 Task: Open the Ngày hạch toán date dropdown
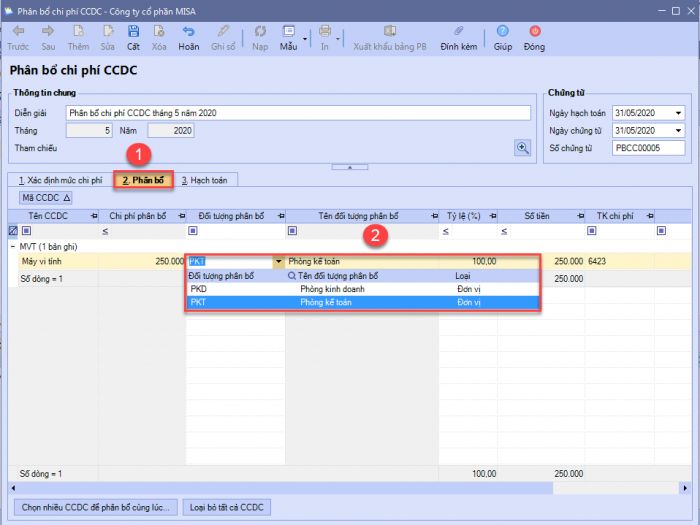tap(678, 113)
